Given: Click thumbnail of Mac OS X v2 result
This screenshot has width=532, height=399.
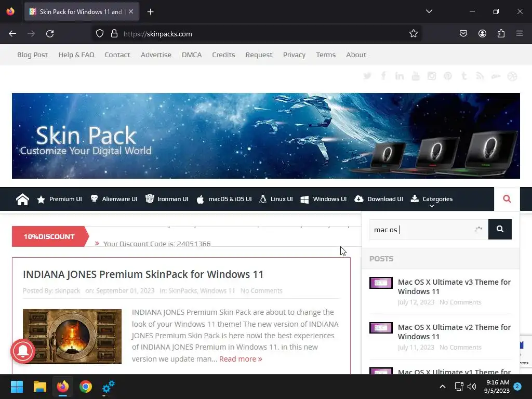Looking at the screenshot, I should click(x=381, y=328).
